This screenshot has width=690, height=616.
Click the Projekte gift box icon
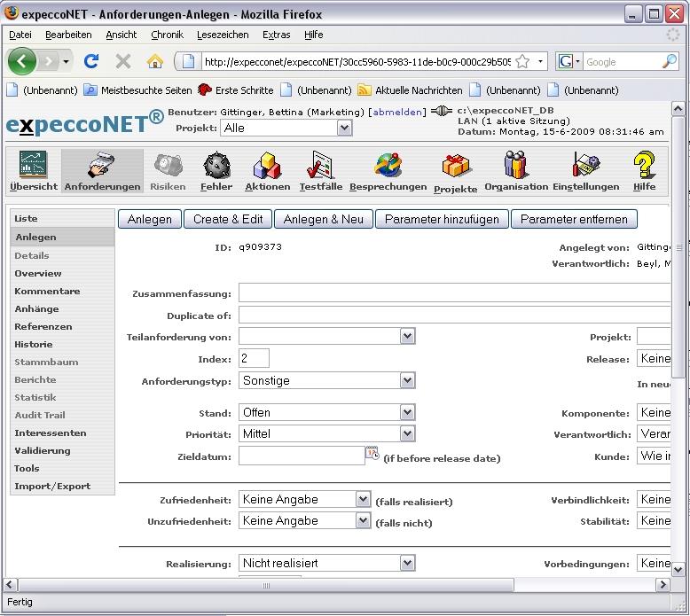coord(456,166)
